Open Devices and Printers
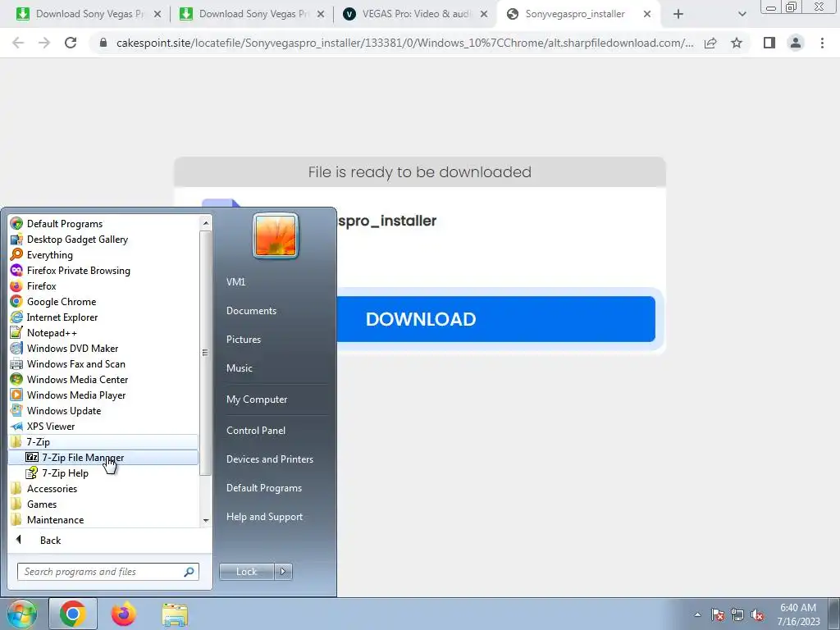Screen dimensions: 840x630 coord(269,459)
